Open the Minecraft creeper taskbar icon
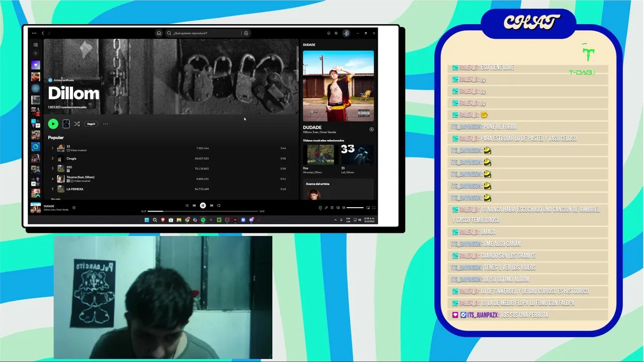The height and width of the screenshot is (362, 644). (219, 220)
